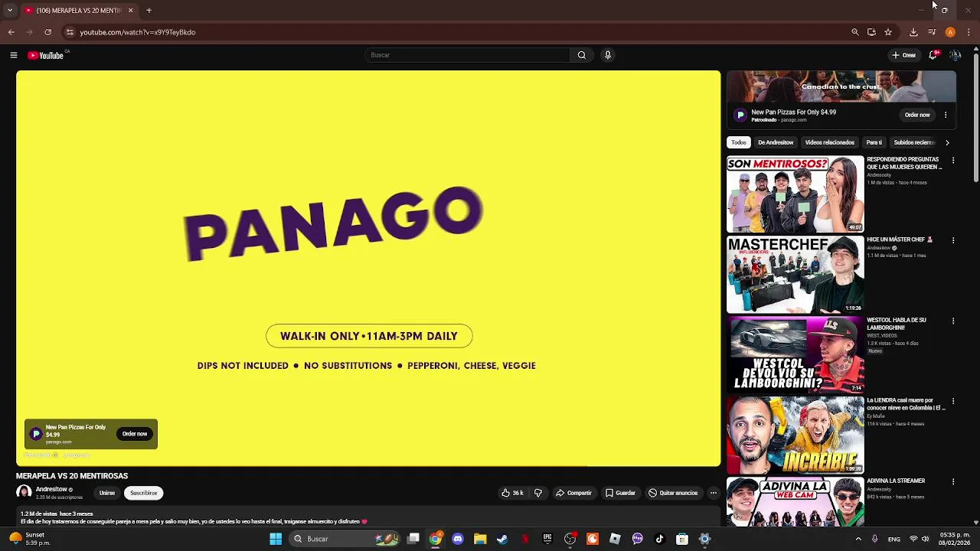Open the Westcol Lamborghini video thumbnail
The image size is (980, 551).
795,354
